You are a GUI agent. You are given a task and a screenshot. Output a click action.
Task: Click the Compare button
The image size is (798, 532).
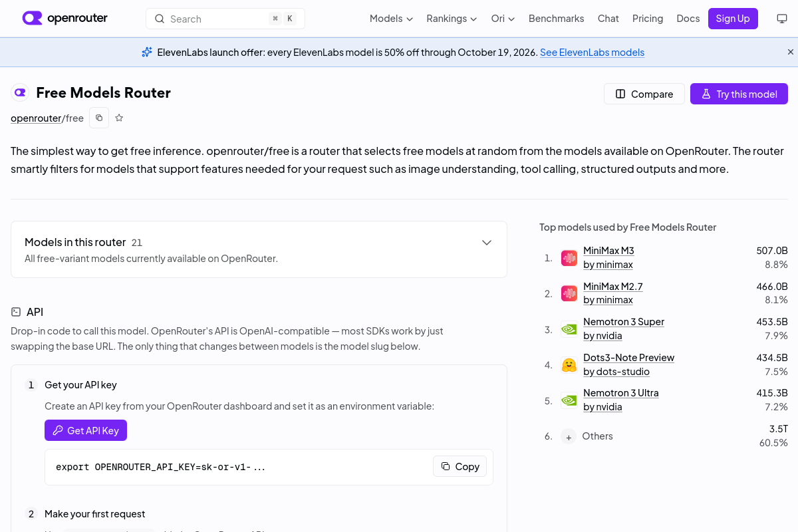coord(644,94)
